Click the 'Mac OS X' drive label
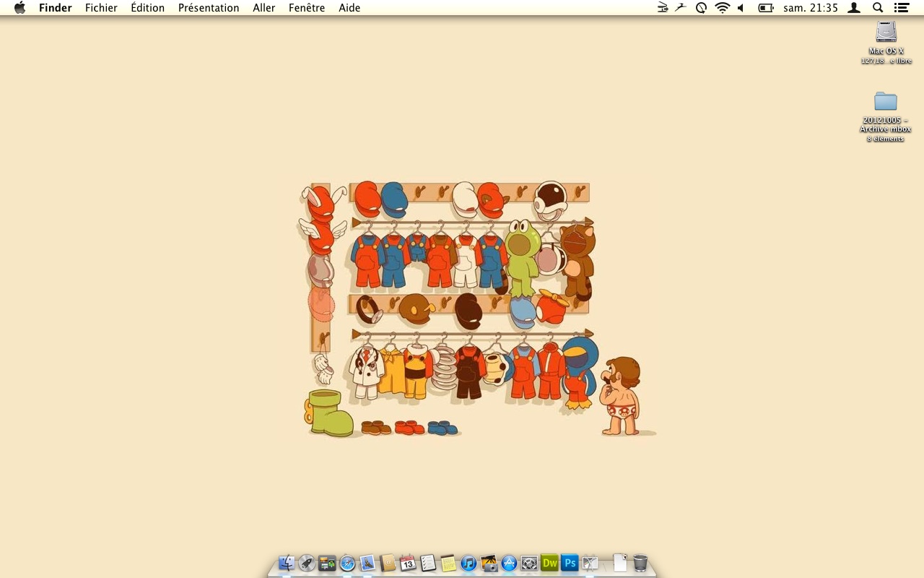This screenshot has height=578, width=924. pos(886,51)
